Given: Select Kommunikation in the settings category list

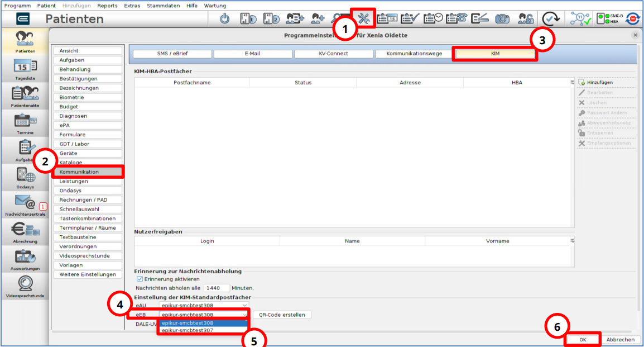Looking at the screenshot, I should coord(88,172).
